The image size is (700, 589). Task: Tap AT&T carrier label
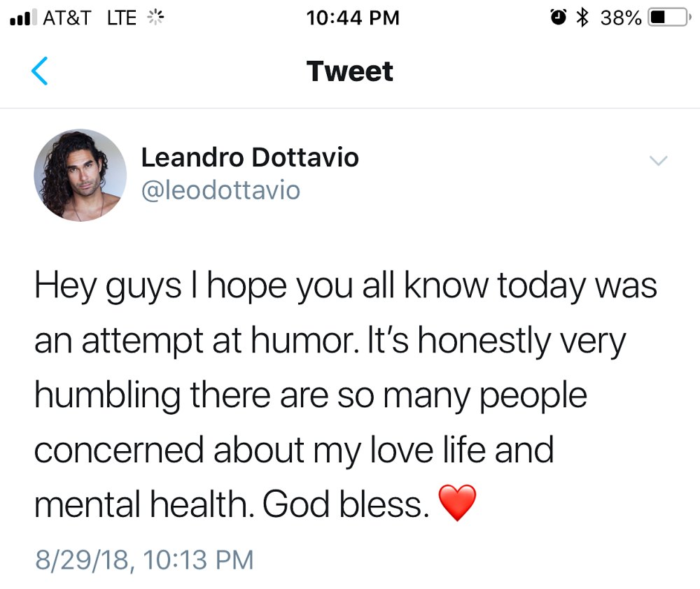tap(65, 19)
